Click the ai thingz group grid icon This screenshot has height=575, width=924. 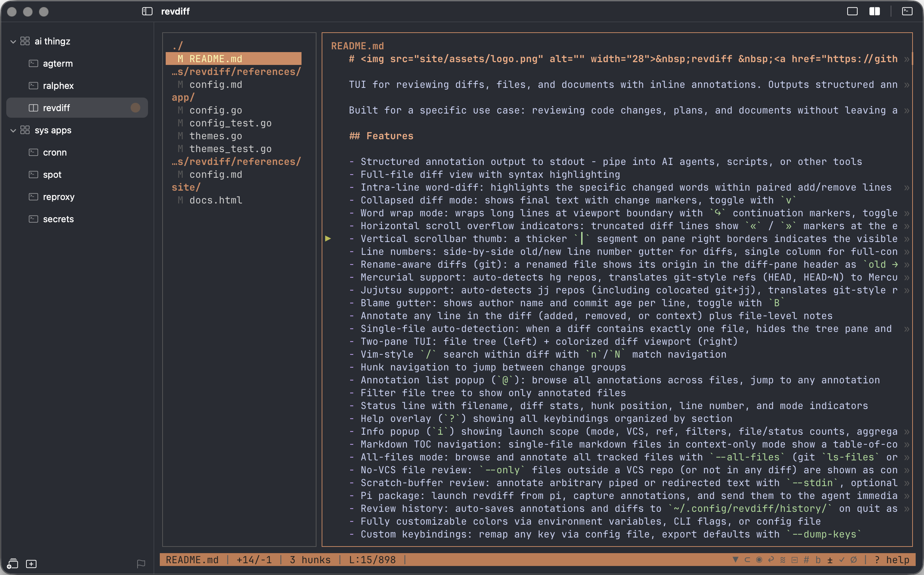pyautogui.click(x=25, y=41)
